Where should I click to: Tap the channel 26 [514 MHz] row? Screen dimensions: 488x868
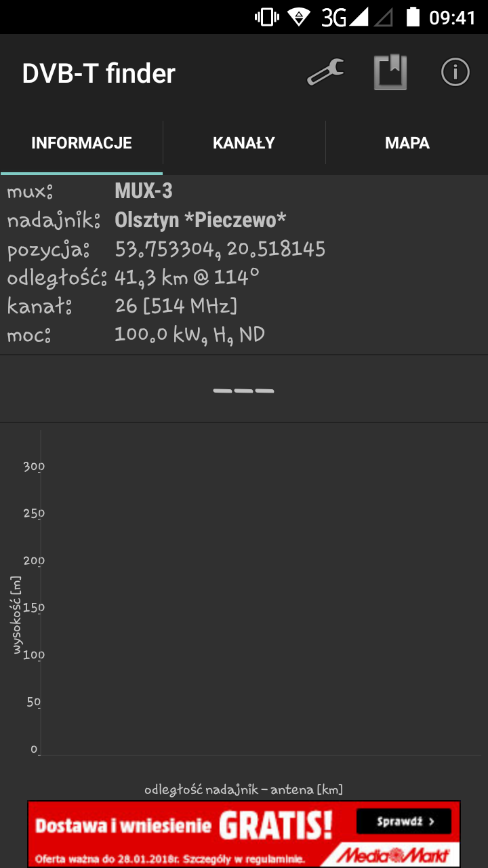tap(244, 306)
